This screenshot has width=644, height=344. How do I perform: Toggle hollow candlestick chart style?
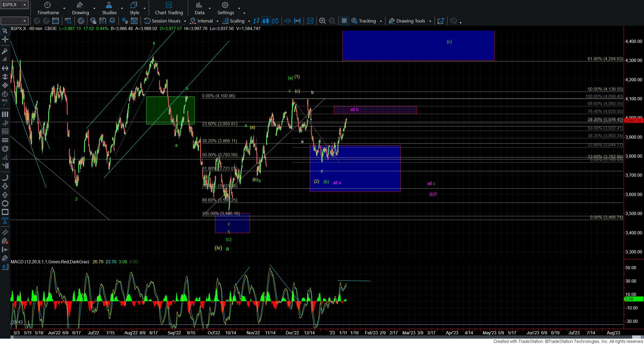tap(275, 21)
